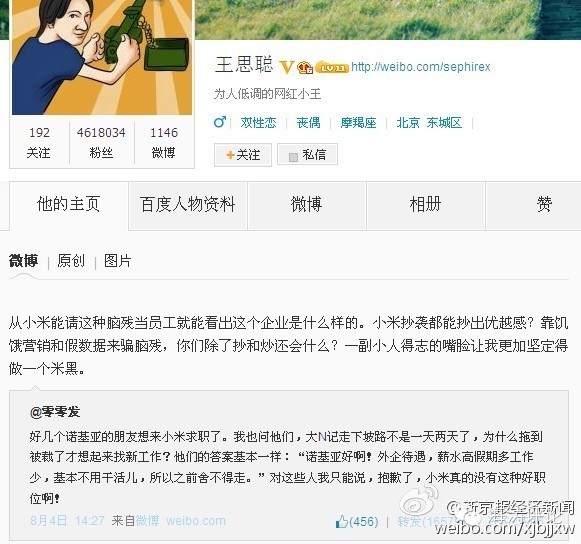Click the membership crown badge icon
Screen dimensions: 581x544
pos(305,67)
